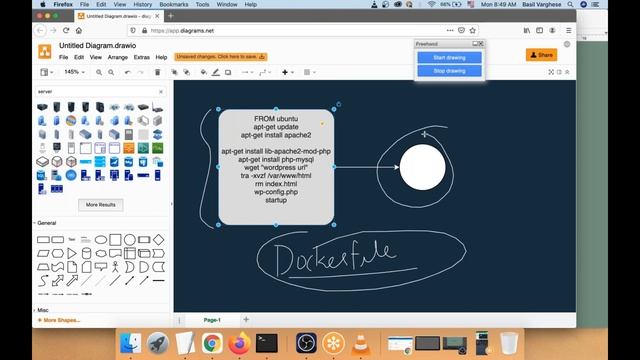Switch to the Page-1 tab
Screen dimensions: 640x360
[212, 320]
